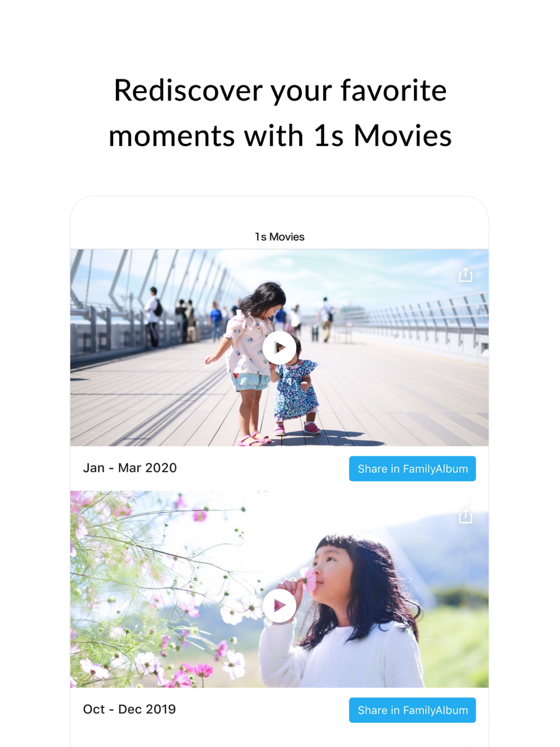Click the man with backpack in background
The width and height of the screenshot is (560, 747).
pos(152,318)
